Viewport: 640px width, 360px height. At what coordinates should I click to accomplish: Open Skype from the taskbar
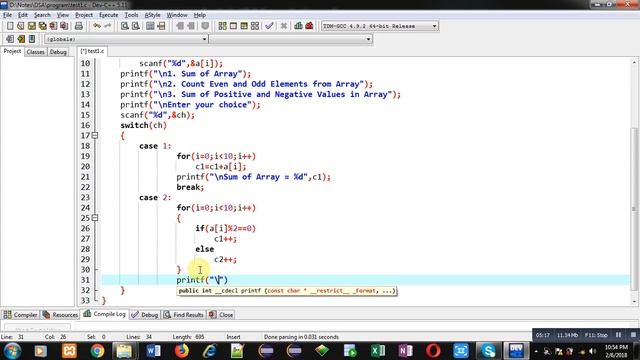coord(488,351)
